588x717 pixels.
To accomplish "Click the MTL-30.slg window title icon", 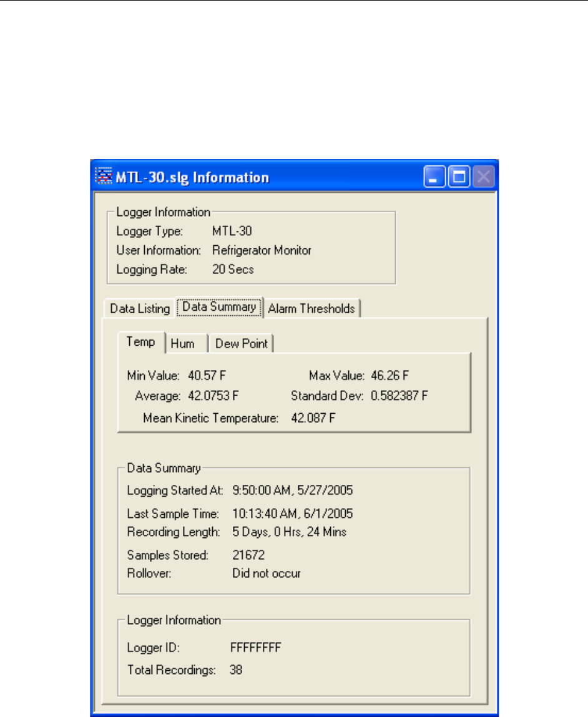I will click(x=104, y=177).
